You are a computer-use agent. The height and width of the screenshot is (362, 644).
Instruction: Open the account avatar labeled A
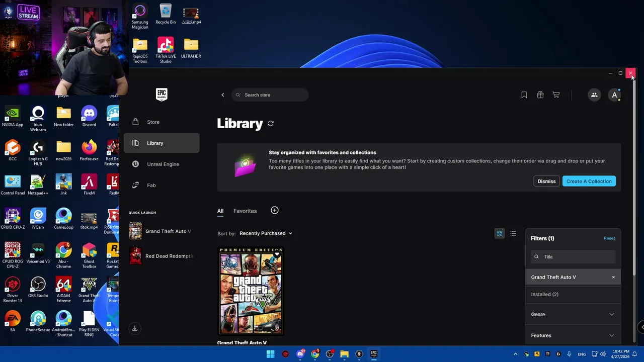tap(614, 95)
